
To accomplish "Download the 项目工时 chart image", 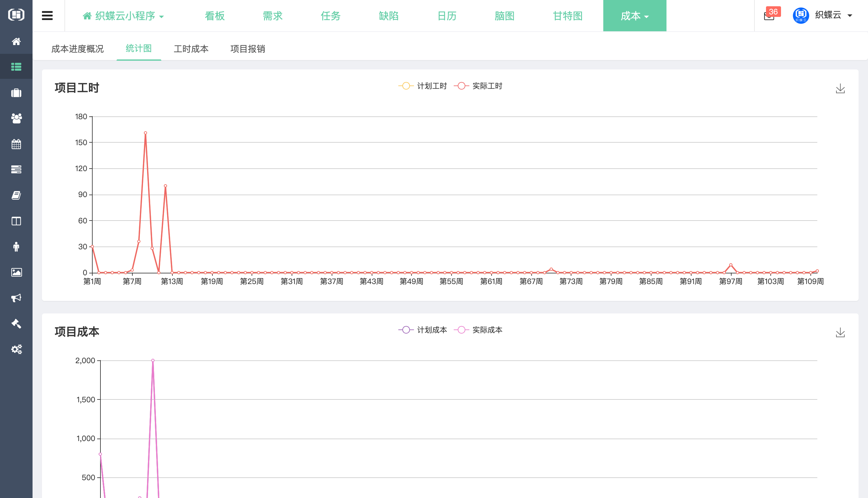I will pos(840,89).
